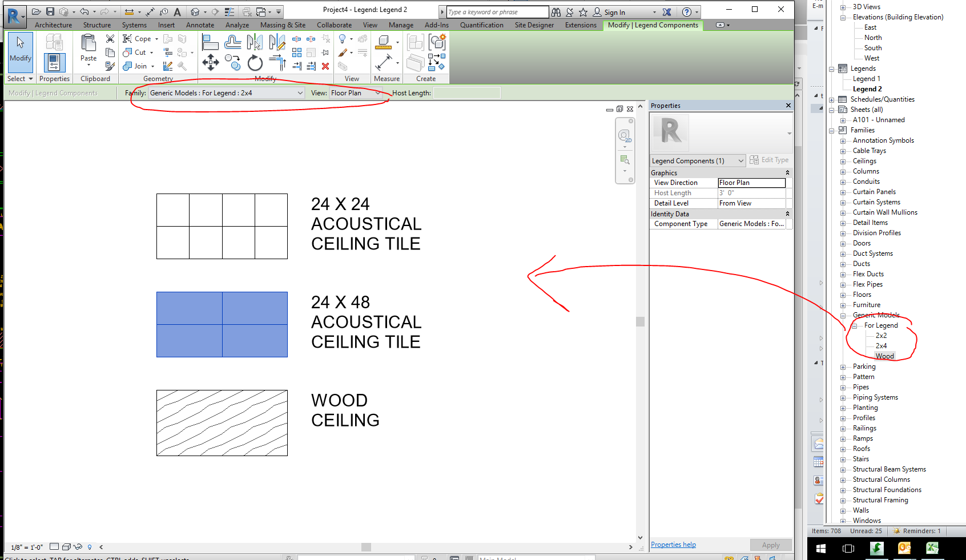Expand the Curtain Panels family node
Viewport: 966px width, 560px height.
click(843, 192)
